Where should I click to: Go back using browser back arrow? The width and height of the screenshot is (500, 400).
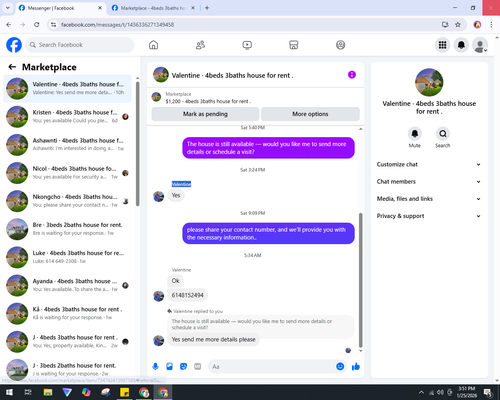pos(9,25)
